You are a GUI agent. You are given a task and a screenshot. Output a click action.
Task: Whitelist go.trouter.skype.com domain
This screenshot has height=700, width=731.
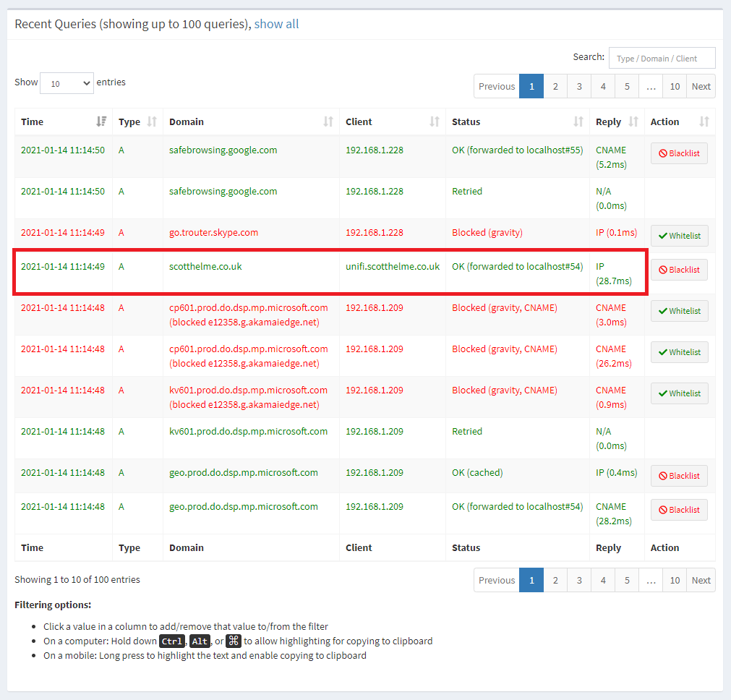(679, 236)
